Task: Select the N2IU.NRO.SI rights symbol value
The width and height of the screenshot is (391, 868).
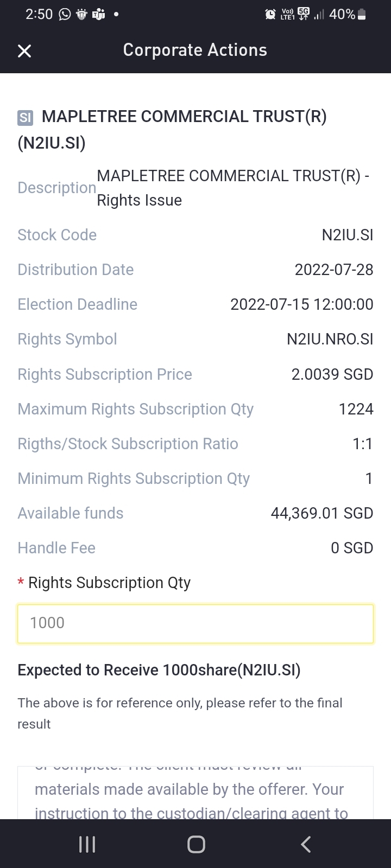Action: 330,339
